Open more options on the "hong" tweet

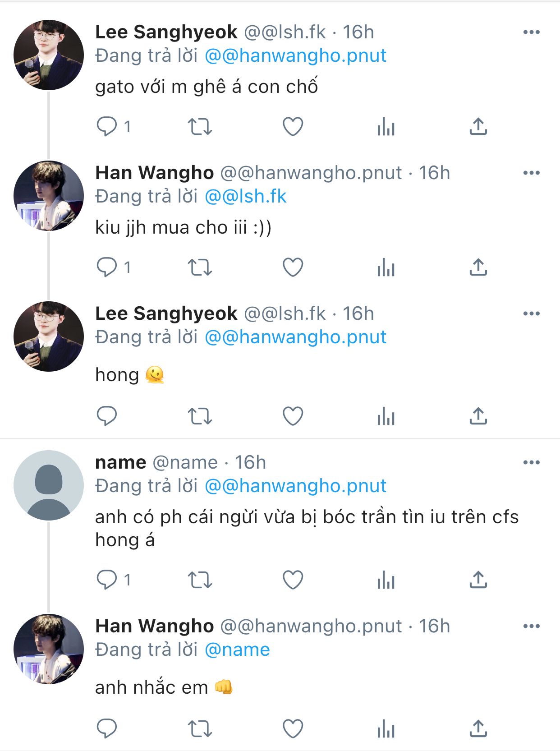pos(532,314)
